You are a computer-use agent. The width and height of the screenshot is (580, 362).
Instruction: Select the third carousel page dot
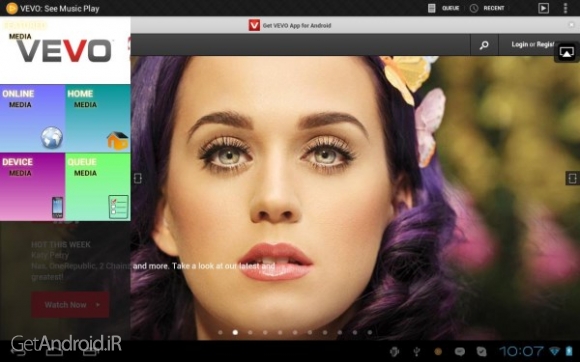pyautogui.click(x=250, y=332)
